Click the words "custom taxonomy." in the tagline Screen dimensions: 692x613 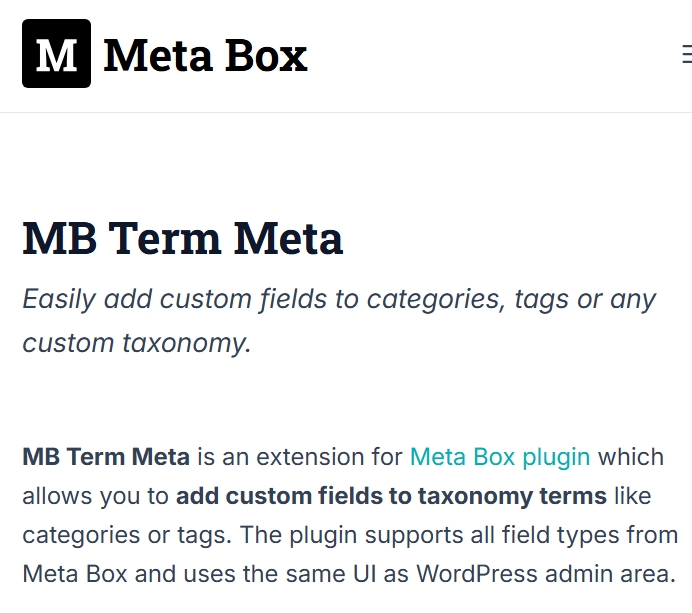tap(137, 343)
